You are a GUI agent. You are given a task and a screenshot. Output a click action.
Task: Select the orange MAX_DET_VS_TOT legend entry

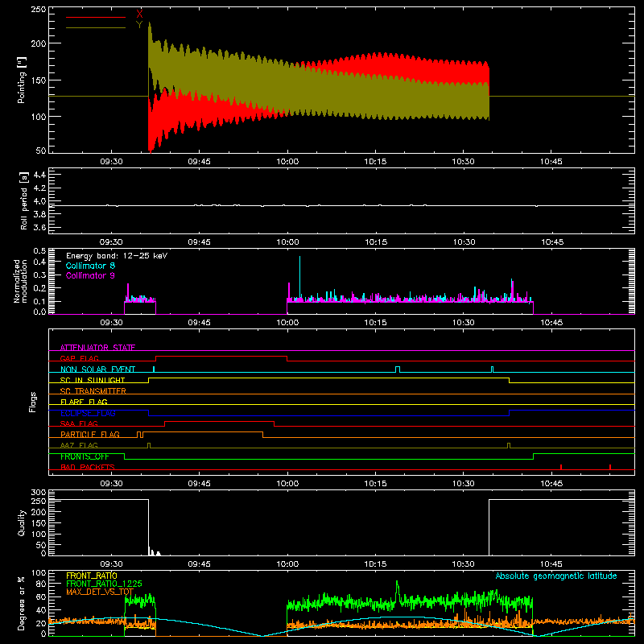(100, 592)
